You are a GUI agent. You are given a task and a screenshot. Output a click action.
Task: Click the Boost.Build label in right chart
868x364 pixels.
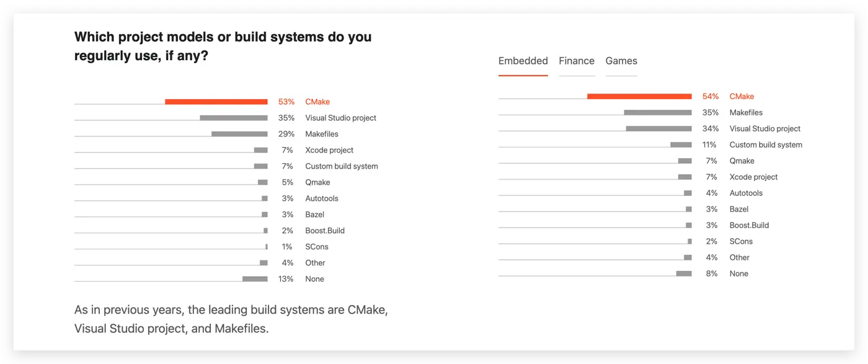pyautogui.click(x=749, y=225)
